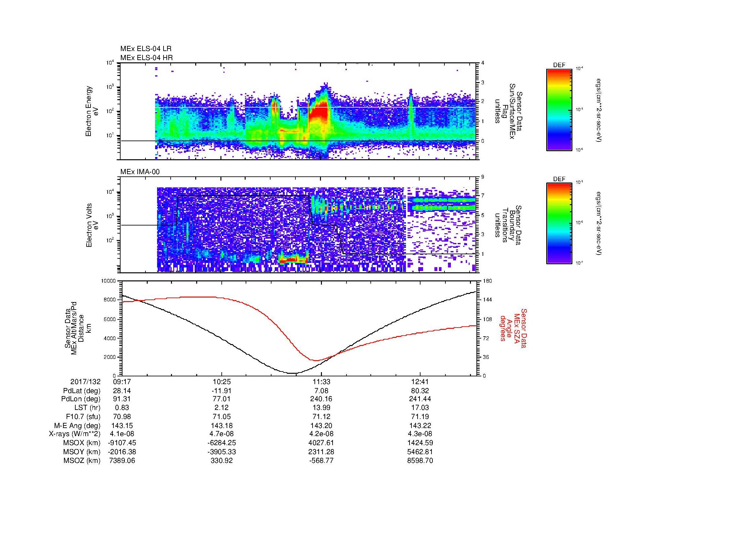Click the 'MSOX (km)' row label
This screenshot has width=756, height=534.
coord(82,443)
